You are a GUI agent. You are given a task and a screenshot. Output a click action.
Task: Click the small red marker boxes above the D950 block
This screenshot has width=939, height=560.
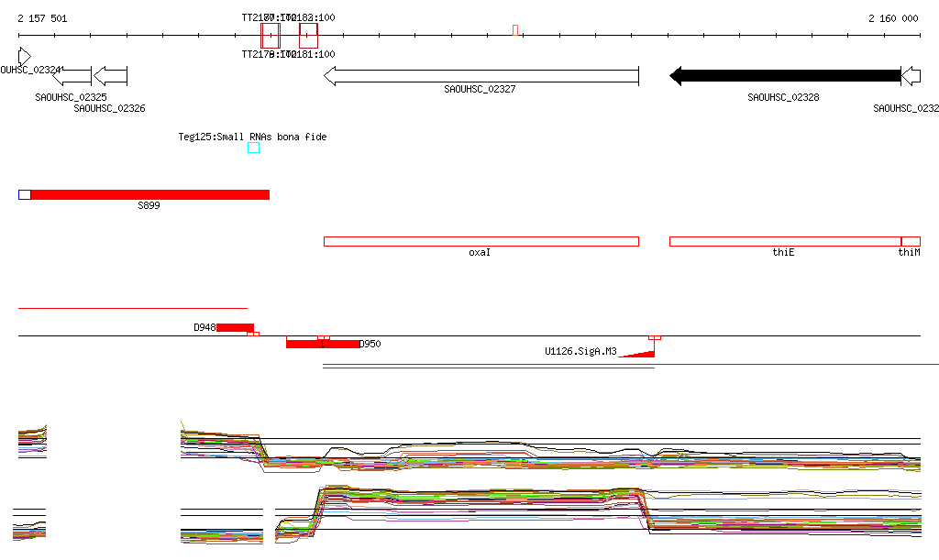click(324, 338)
